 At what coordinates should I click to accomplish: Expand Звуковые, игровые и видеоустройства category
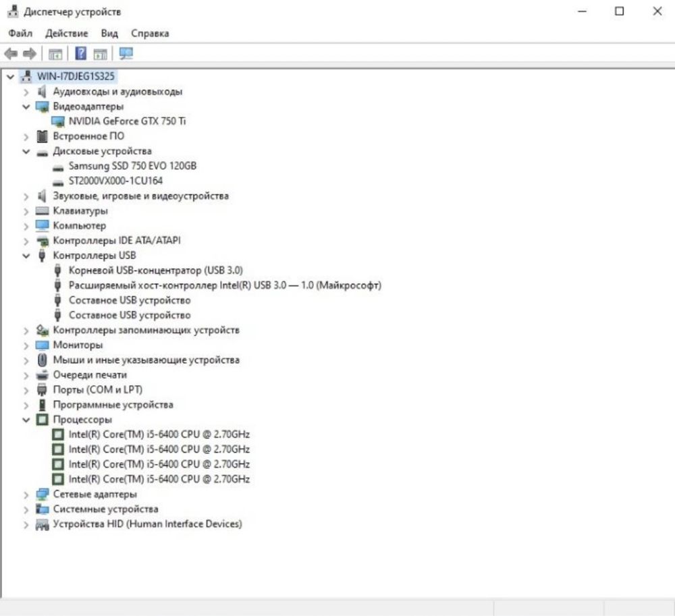[x=26, y=196]
